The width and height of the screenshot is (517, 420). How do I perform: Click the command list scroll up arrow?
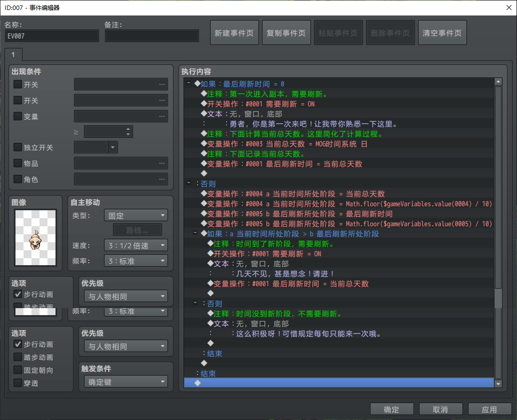click(x=498, y=81)
